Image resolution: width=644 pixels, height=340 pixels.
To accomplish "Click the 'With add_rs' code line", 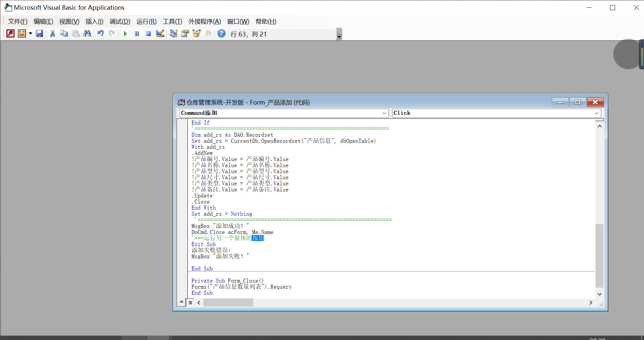I will [208, 147].
